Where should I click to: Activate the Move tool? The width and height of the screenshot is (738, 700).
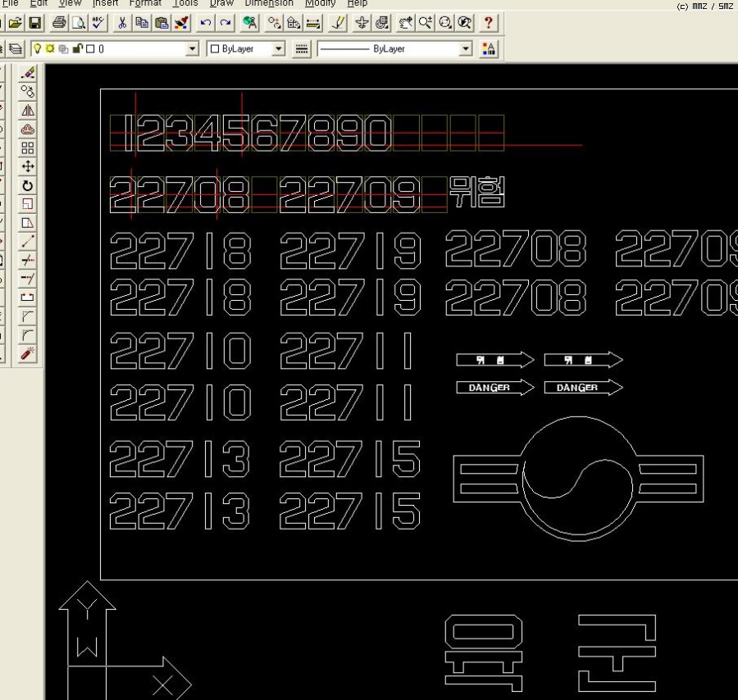click(28, 166)
